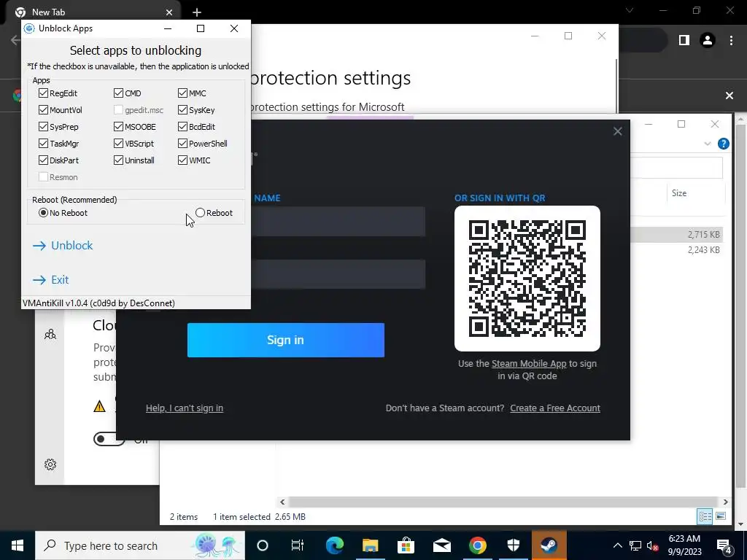Open File Explorer from taskbar
This screenshot has height=560, width=747.
coord(370,545)
